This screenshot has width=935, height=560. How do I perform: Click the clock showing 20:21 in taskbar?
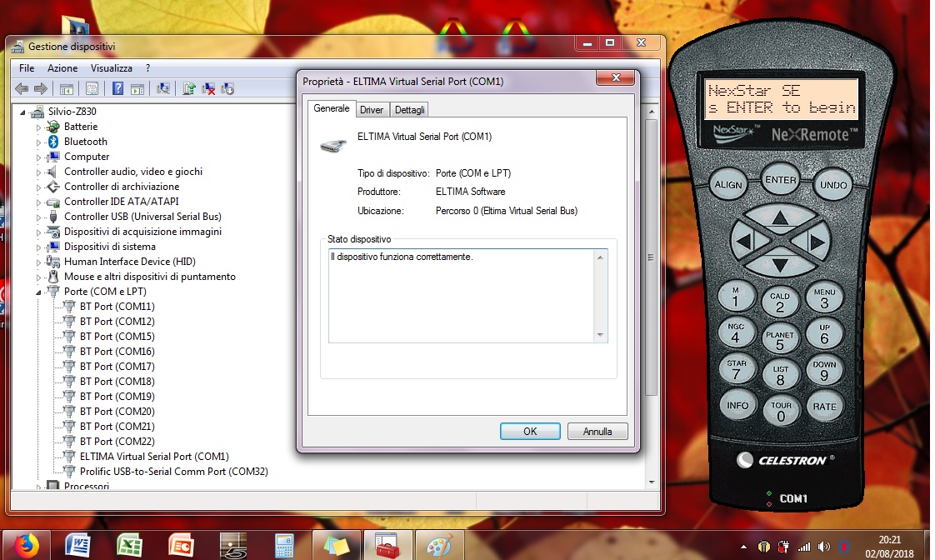889,540
